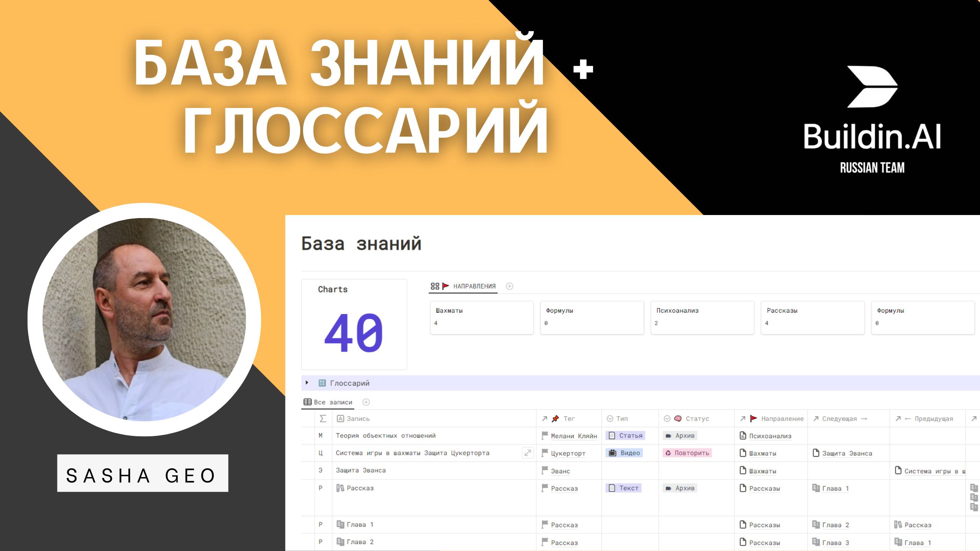The image size is (980, 551).
Task: Click the red flag icon in the Направление header
Action: click(753, 418)
